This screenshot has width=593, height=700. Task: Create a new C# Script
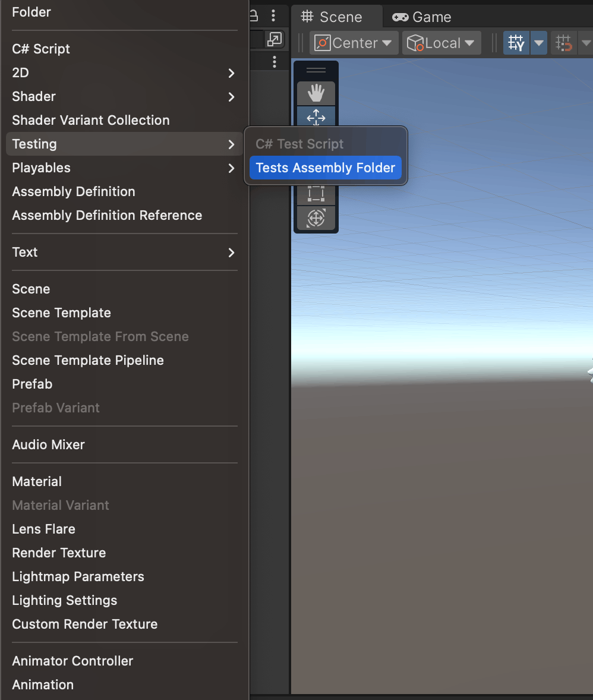tap(125, 49)
